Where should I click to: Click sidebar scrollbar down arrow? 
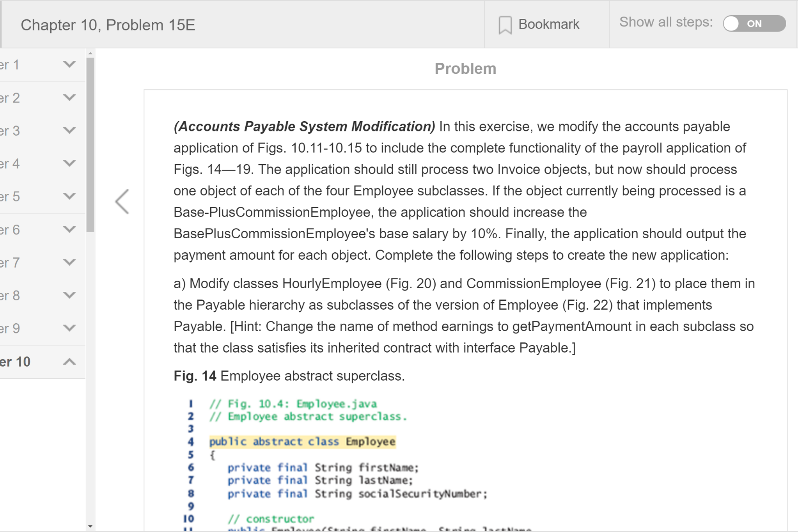(90, 527)
